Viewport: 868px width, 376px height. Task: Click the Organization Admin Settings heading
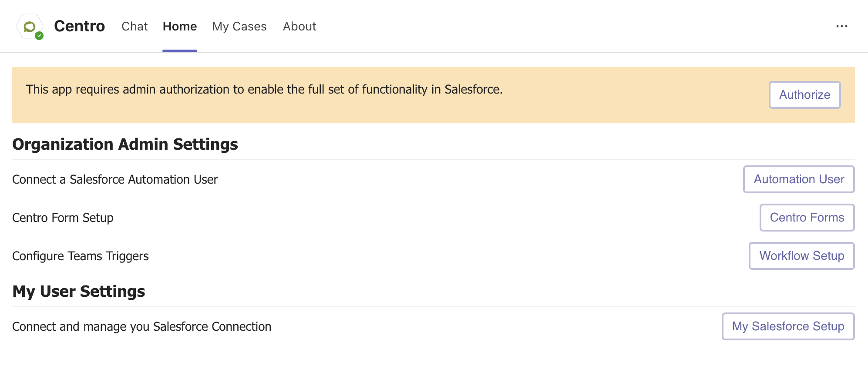[125, 144]
